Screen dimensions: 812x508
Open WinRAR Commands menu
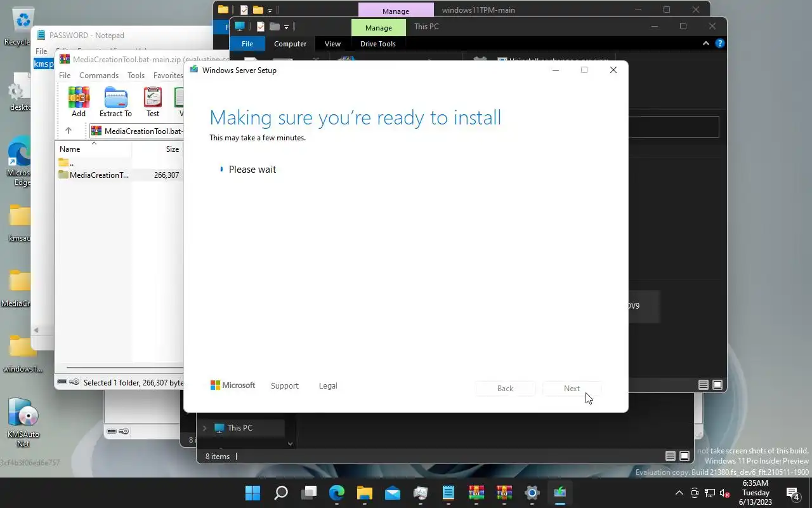pos(99,75)
